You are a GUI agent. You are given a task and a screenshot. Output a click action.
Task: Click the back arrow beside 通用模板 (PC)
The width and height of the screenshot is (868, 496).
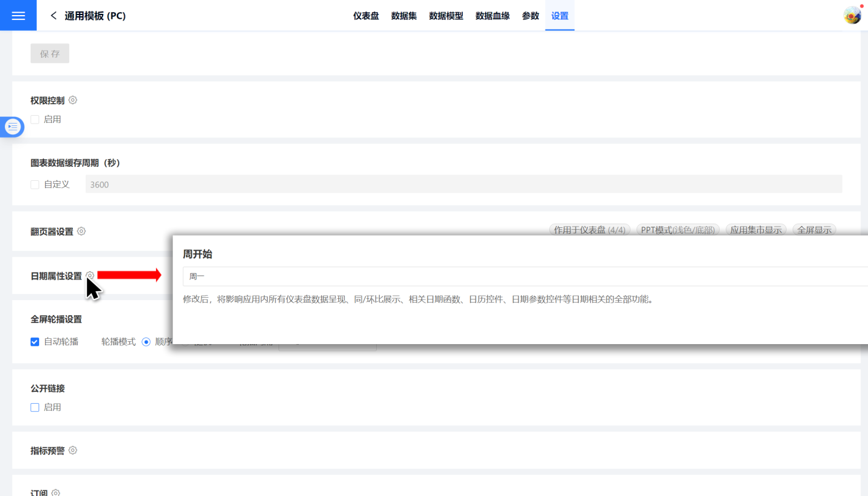[54, 16]
